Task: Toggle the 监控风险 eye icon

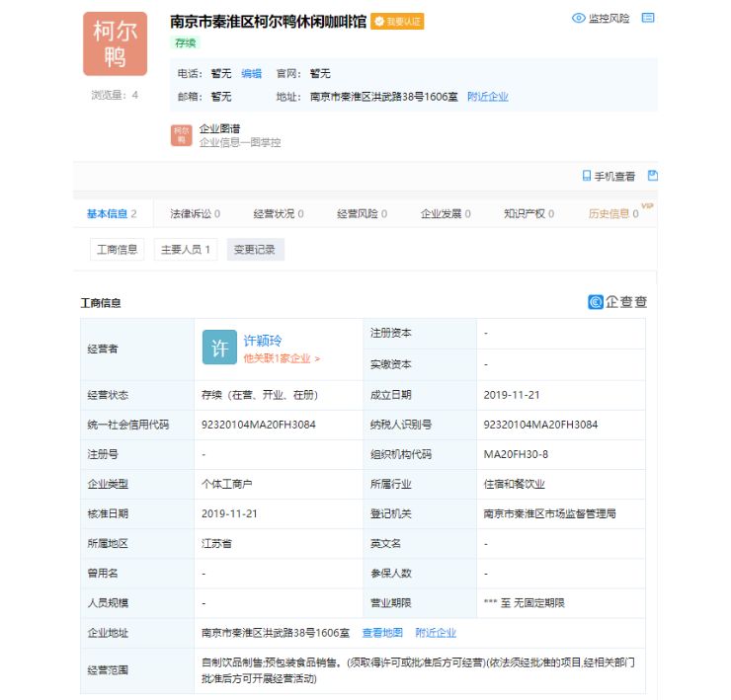Action: 579,18
